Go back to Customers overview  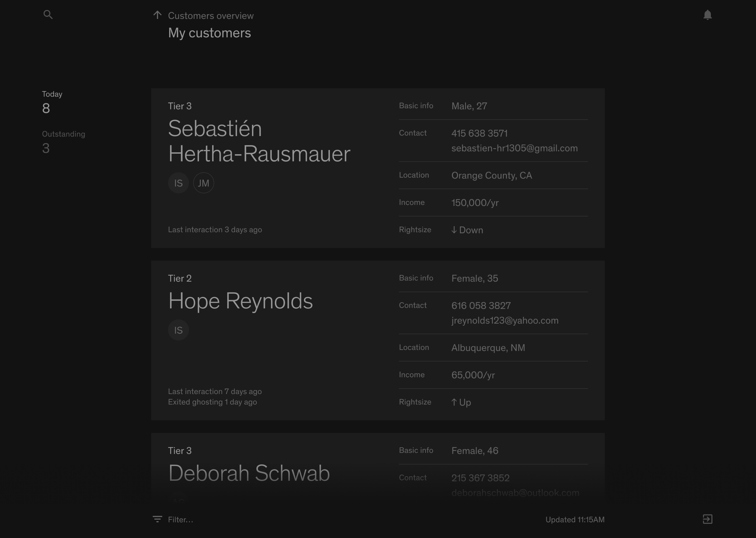point(211,16)
